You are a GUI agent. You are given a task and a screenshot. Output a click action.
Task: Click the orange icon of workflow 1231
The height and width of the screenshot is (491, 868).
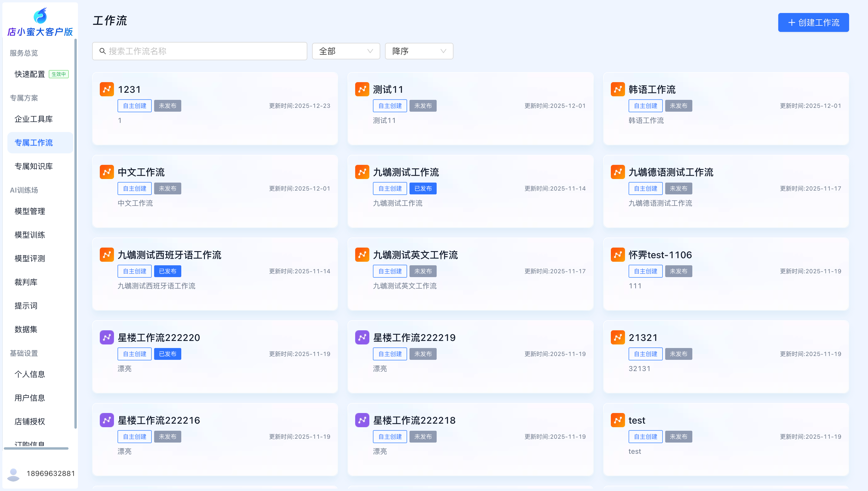point(107,89)
